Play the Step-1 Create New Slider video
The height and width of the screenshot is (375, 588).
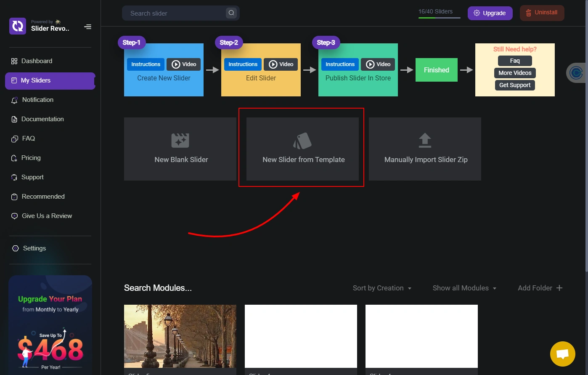[184, 64]
